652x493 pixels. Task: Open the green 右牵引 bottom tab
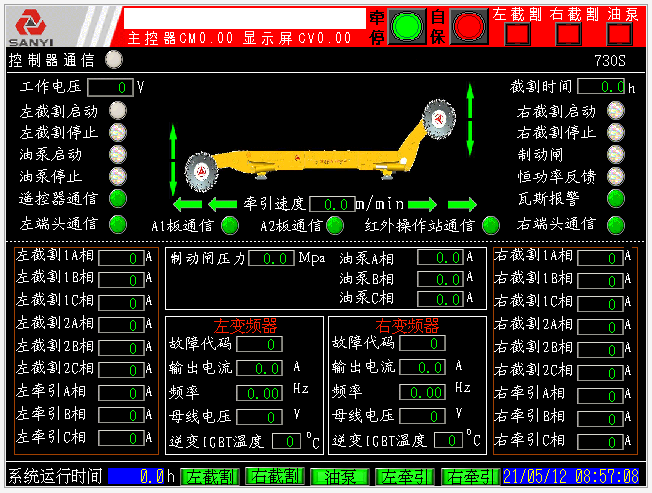pos(469,477)
